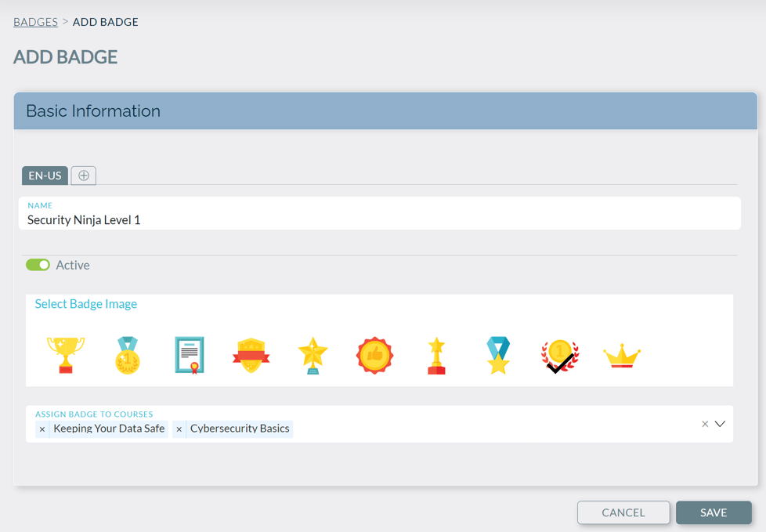The height and width of the screenshot is (532, 766).
Task: Cancel badge creation
Action: click(623, 512)
